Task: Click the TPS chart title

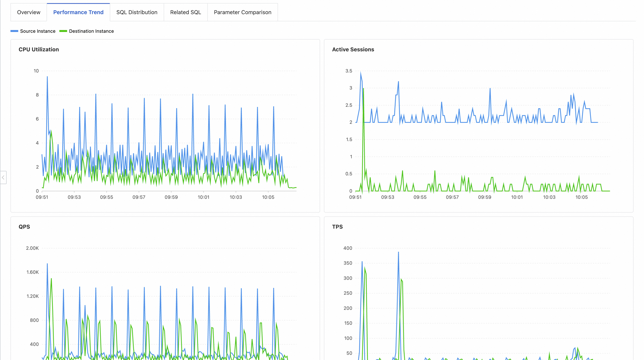Action: point(337,227)
